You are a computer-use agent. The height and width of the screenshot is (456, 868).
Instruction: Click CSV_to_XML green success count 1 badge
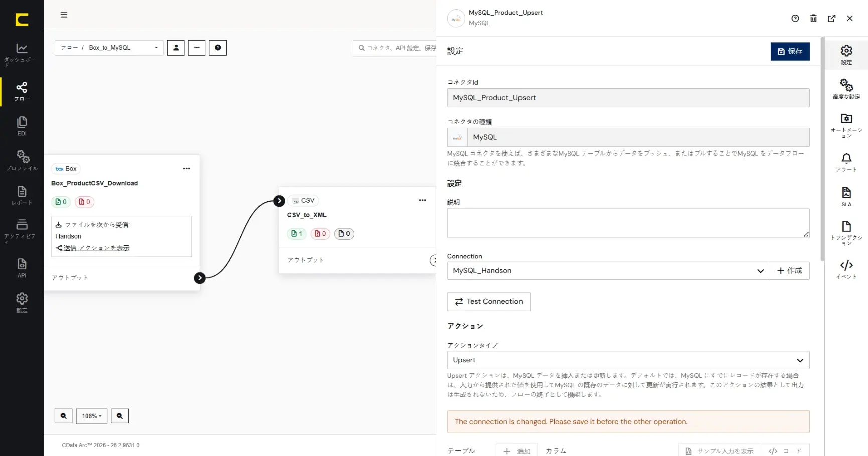click(x=297, y=234)
